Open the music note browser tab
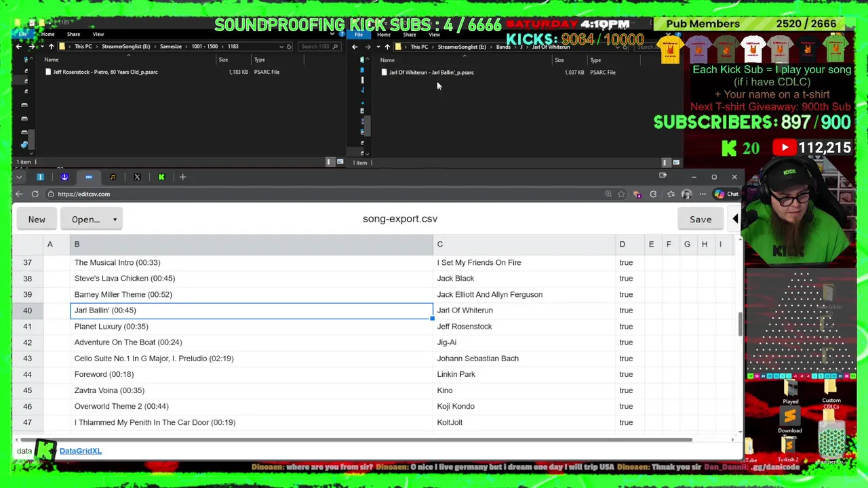 (x=113, y=177)
